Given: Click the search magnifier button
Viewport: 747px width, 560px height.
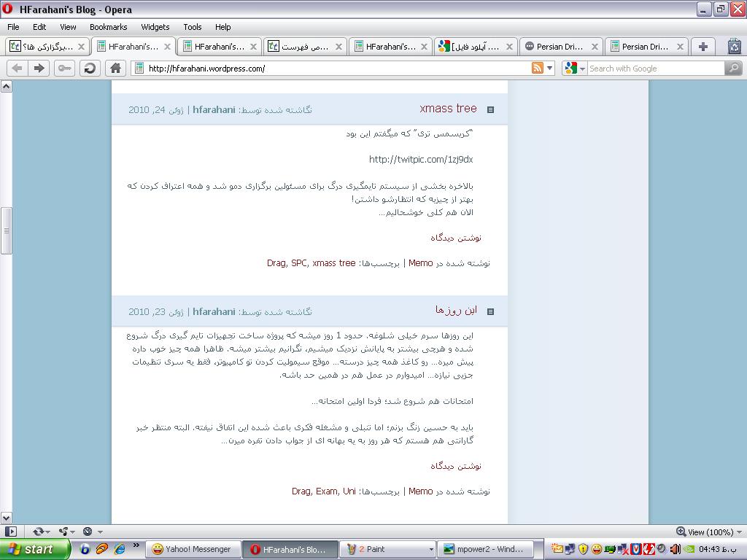Looking at the screenshot, I should pos(733,68).
